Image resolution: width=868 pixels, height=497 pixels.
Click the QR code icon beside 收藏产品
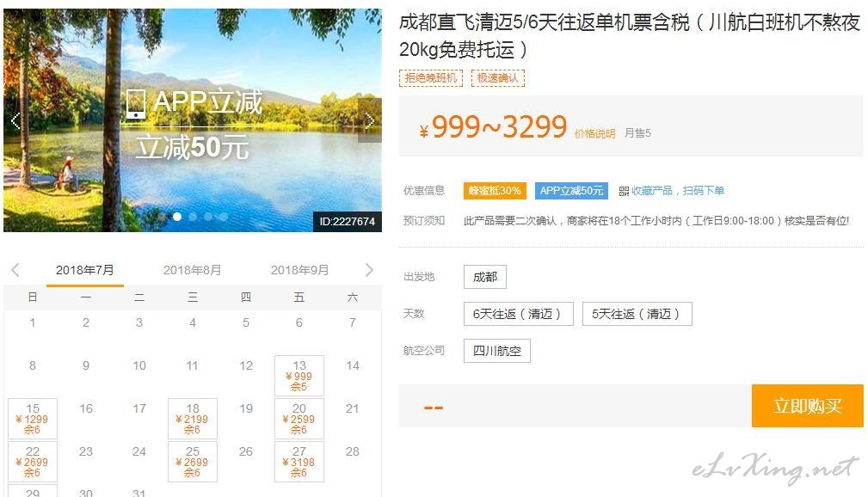(x=624, y=191)
